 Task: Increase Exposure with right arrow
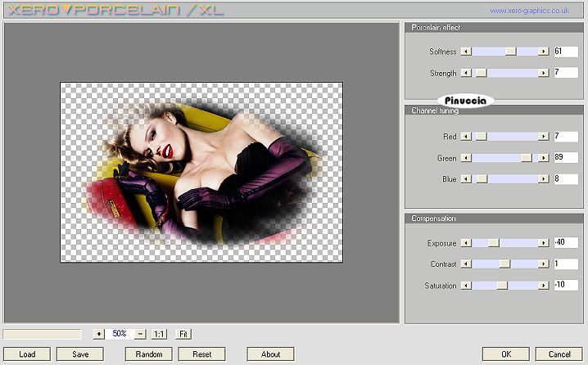coord(544,243)
